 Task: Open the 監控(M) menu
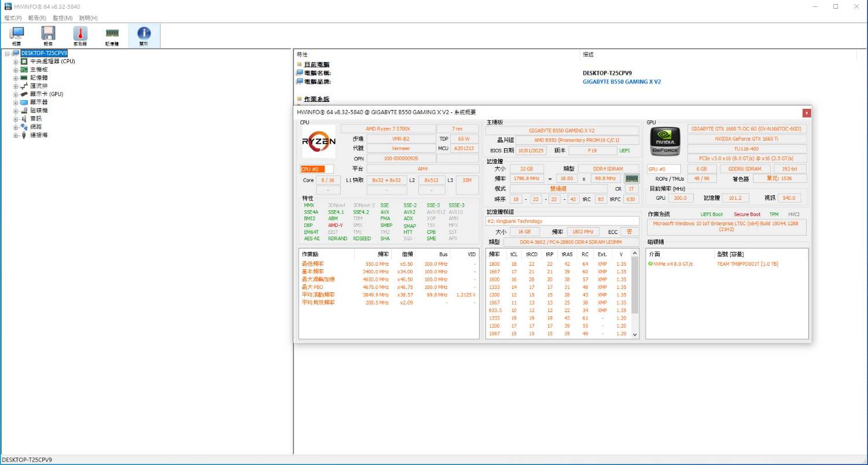[x=62, y=18]
